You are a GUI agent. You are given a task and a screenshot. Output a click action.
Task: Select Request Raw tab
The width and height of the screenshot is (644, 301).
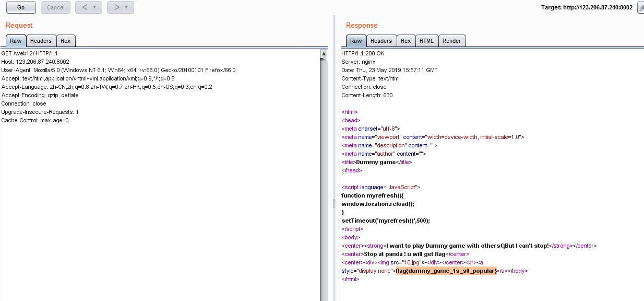pos(16,41)
